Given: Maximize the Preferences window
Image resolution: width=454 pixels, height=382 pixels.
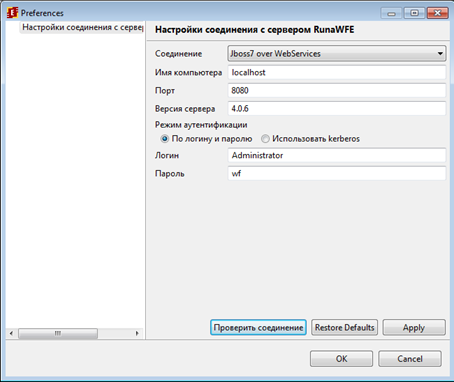Looking at the screenshot, I should 414,13.
